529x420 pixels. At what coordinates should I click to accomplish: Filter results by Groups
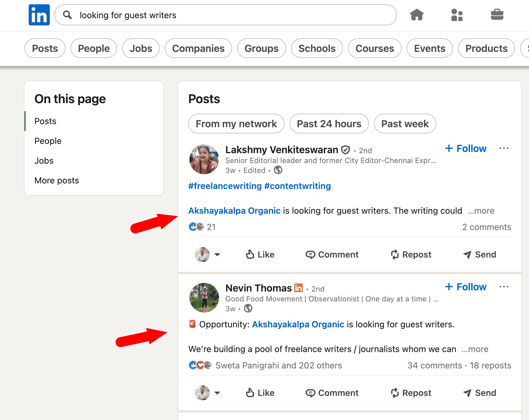pyautogui.click(x=261, y=48)
